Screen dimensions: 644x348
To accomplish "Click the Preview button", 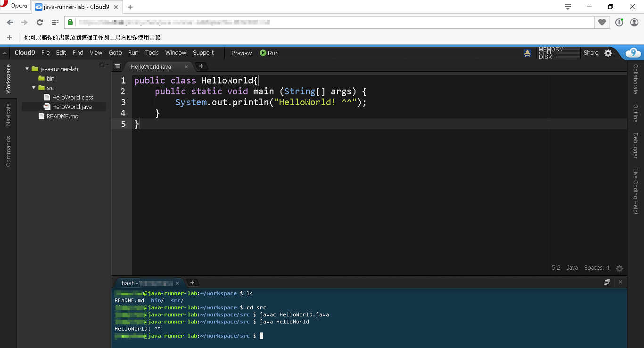I will 241,53.
